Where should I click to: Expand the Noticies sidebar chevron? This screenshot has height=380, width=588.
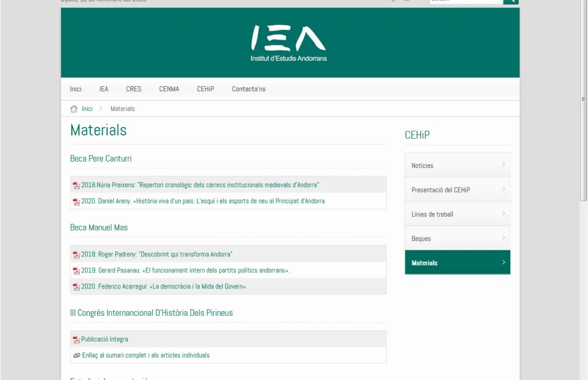(502, 165)
